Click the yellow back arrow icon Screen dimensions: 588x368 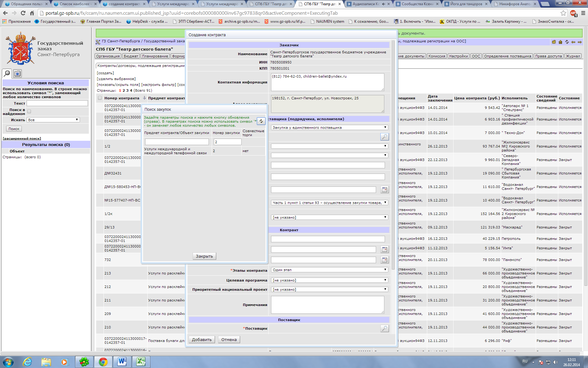click(573, 42)
